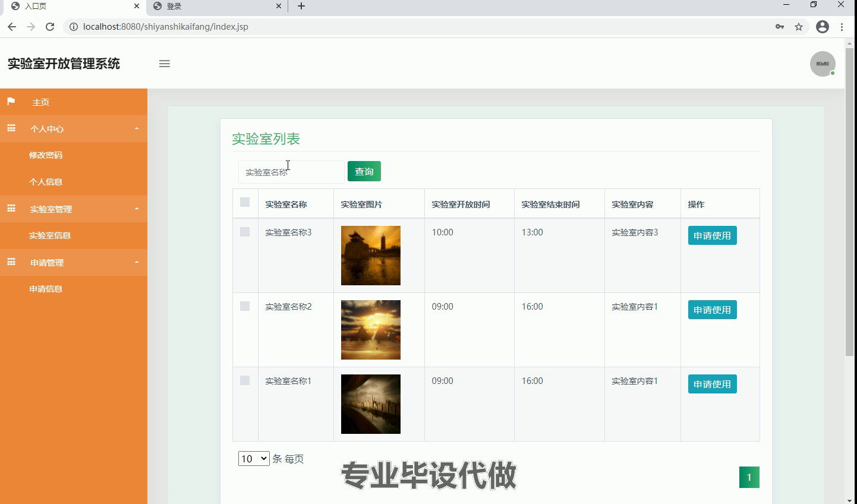The width and height of the screenshot is (857, 504).
Task: Click the browser forward arrow
Action: [x=31, y=27]
